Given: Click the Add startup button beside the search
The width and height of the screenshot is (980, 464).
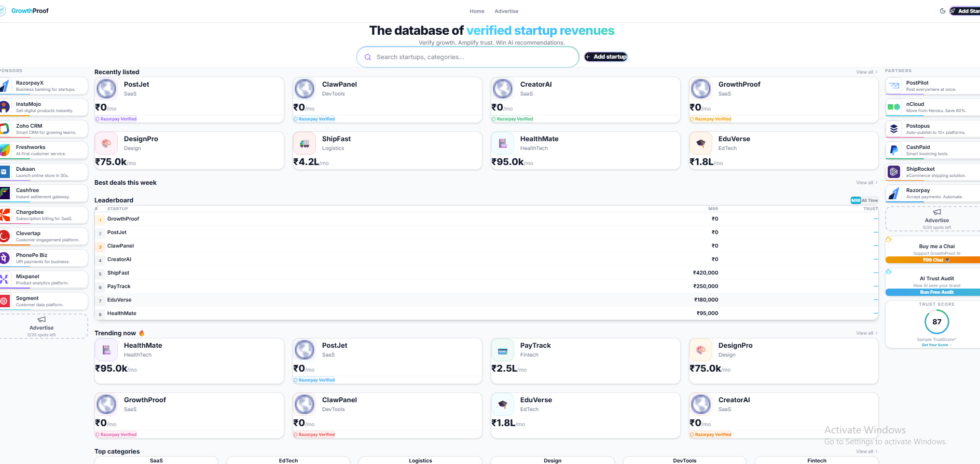Looking at the screenshot, I should [606, 57].
